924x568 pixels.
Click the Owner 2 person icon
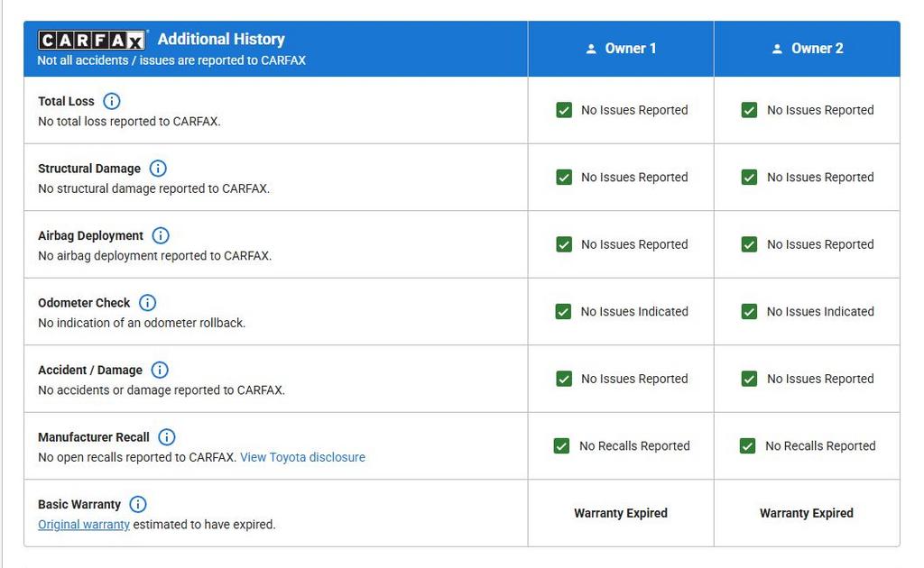click(x=777, y=49)
